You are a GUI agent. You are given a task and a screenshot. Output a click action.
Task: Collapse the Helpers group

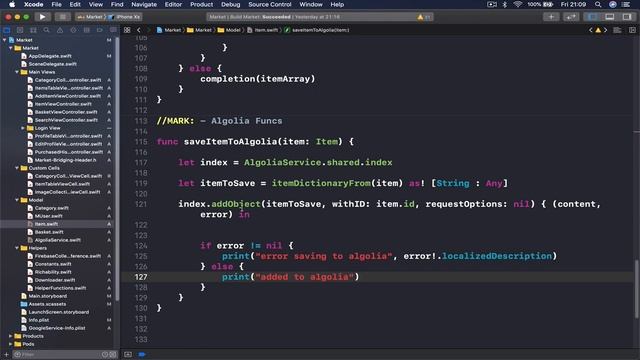(x=17, y=248)
